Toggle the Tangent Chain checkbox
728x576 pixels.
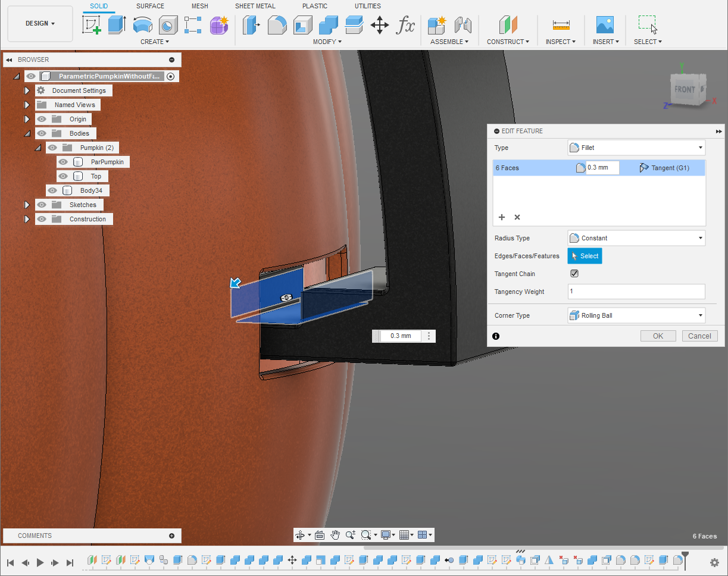pyautogui.click(x=574, y=274)
